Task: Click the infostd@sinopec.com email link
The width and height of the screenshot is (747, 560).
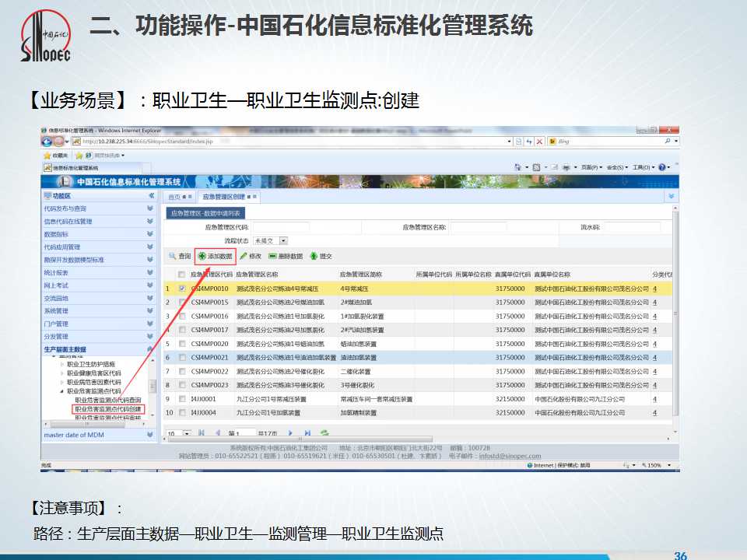Action: (x=510, y=456)
